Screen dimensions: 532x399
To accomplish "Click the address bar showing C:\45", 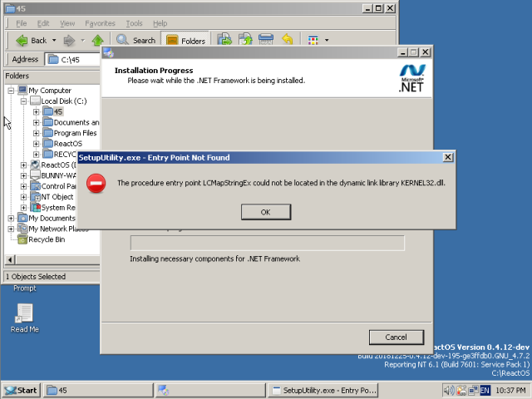I will coord(73,60).
